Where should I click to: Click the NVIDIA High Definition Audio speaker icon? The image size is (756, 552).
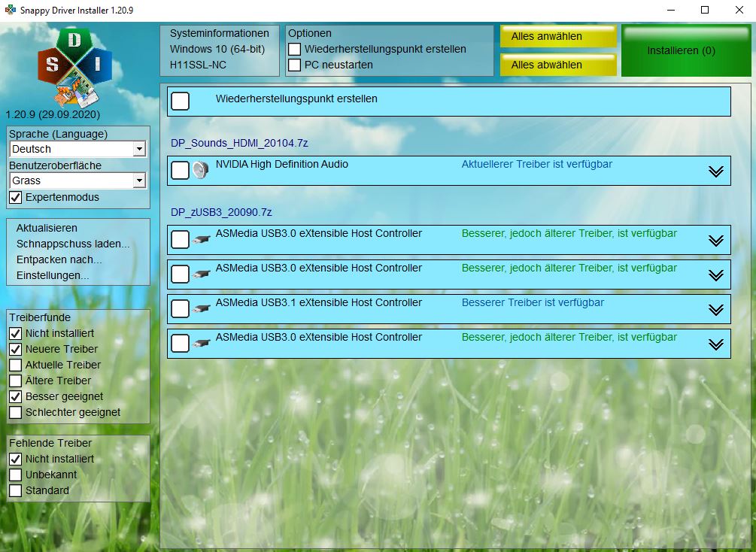coord(201,170)
